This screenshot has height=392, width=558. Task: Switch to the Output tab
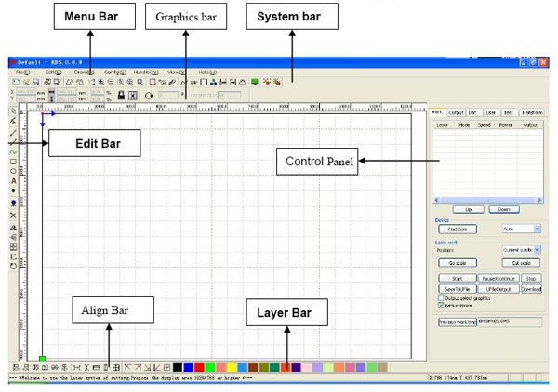[x=456, y=112]
